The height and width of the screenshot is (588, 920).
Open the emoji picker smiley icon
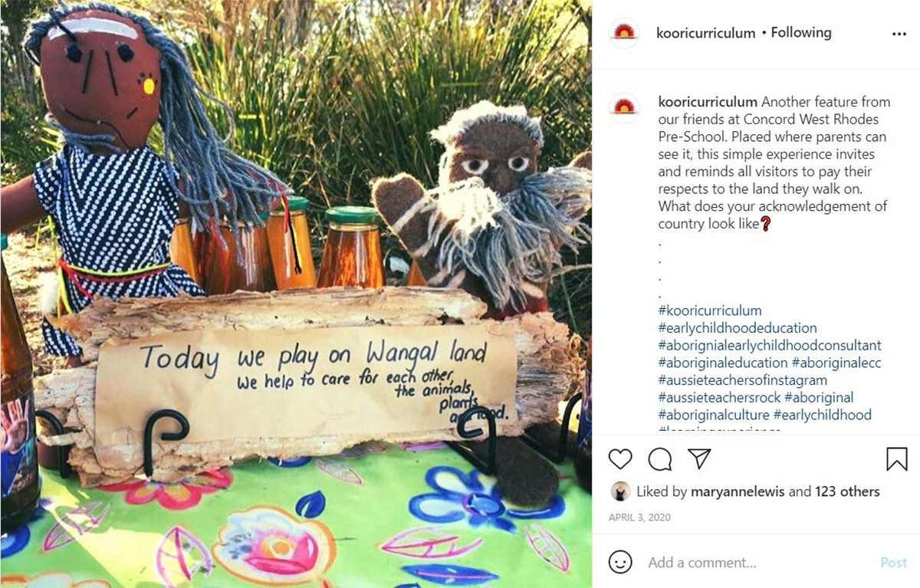tap(620, 562)
